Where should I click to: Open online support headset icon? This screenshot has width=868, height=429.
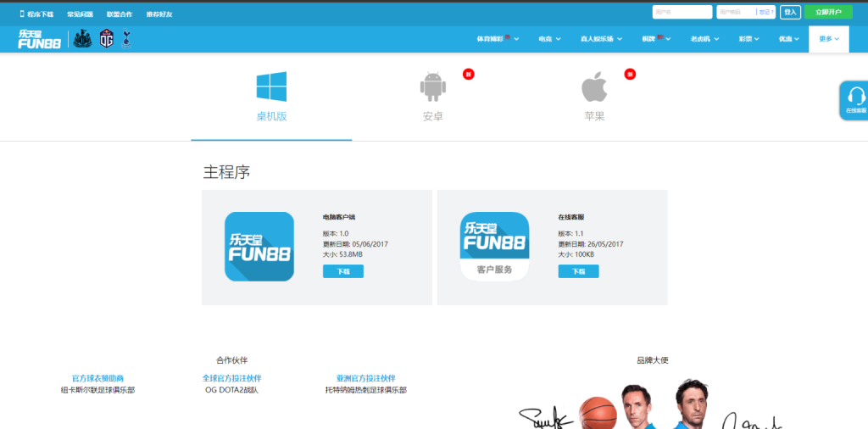click(x=856, y=97)
